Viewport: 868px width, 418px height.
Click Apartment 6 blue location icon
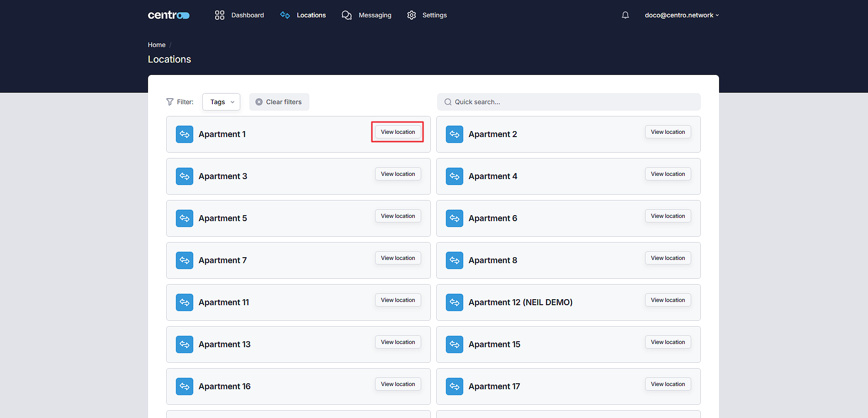[455, 218]
